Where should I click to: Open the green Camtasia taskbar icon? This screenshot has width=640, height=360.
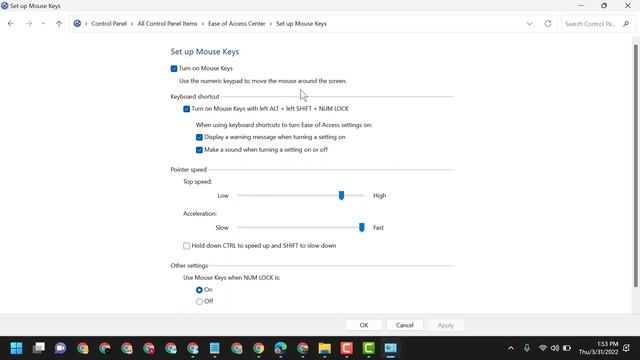[369, 348]
